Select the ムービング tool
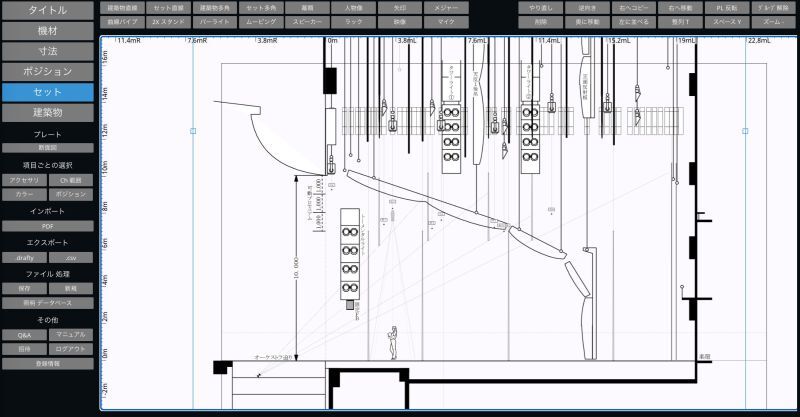Screen dimensions: 800x417 (x=260, y=21)
